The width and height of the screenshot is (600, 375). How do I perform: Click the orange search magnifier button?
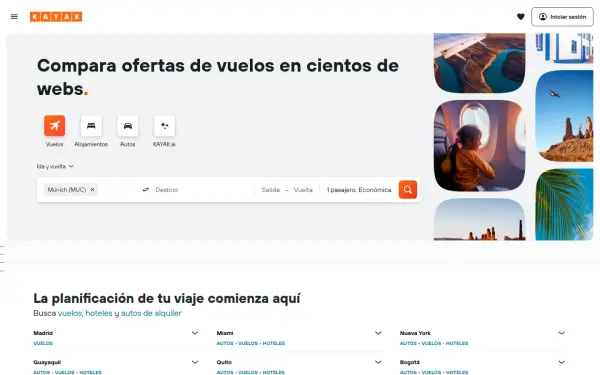click(408, 190)
